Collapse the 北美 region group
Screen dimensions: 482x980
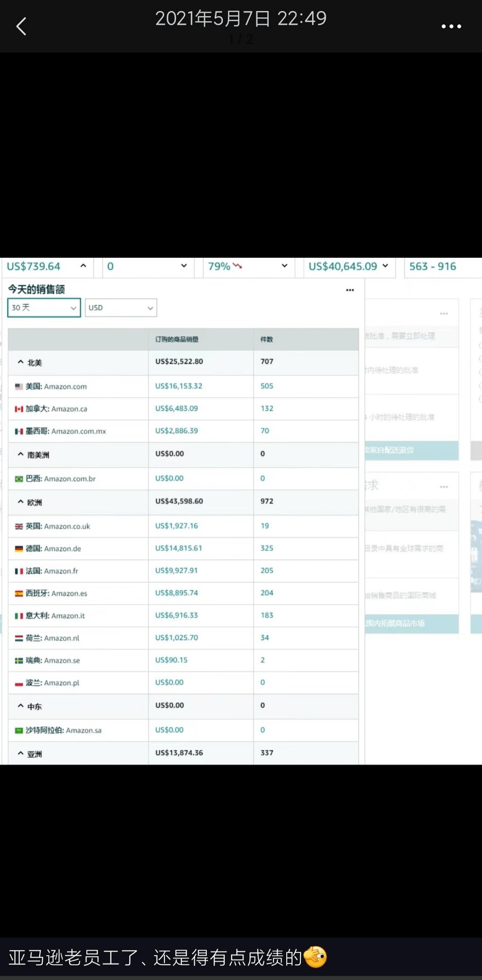(21, 362)
